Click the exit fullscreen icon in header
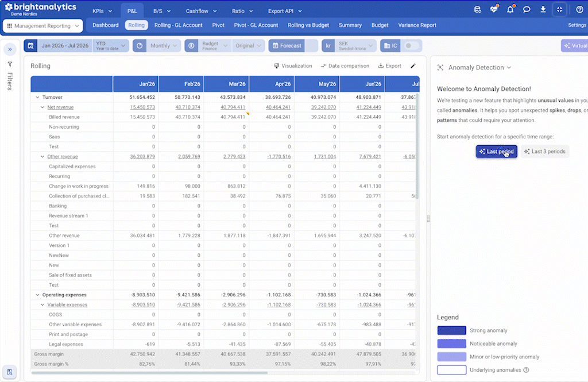The width and height of the screenshot is (588, 382). pyautogui.click(x=559, y=10)
